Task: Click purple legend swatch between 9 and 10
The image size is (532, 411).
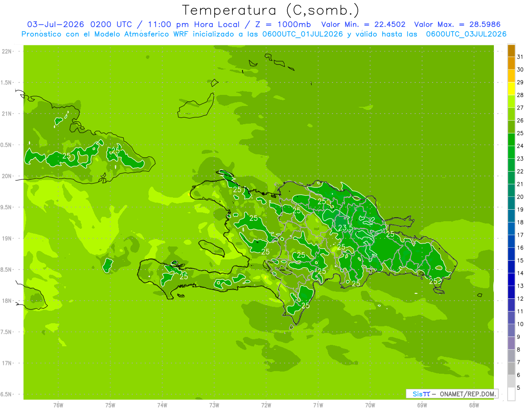Action: tap(511, 331)
